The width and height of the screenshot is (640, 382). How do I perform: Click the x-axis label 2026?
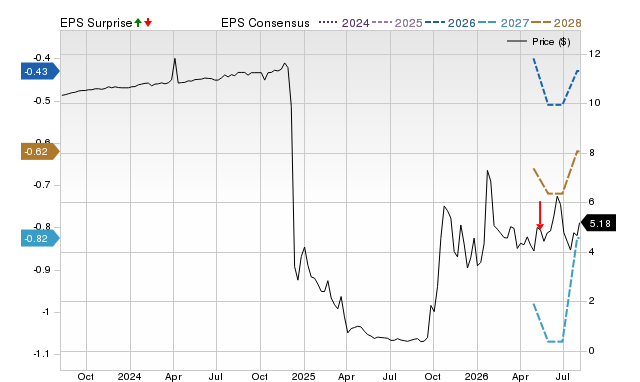pos(476,377)
